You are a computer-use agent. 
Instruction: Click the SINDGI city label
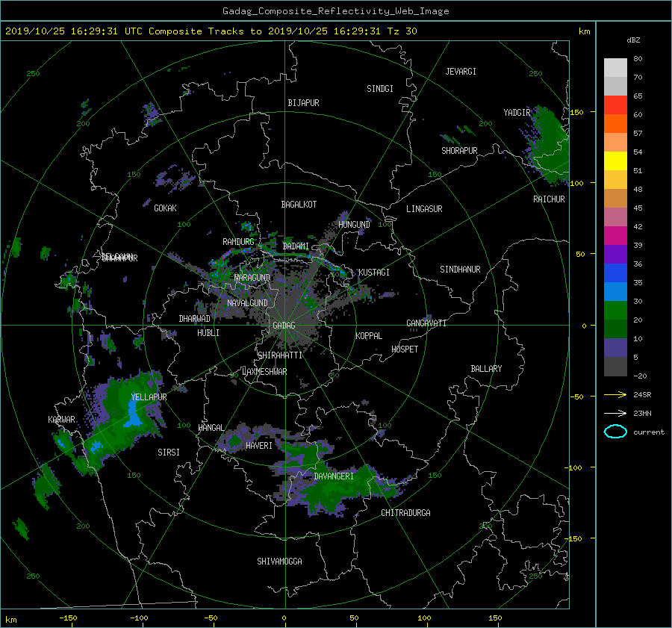[x=380, y=89]
